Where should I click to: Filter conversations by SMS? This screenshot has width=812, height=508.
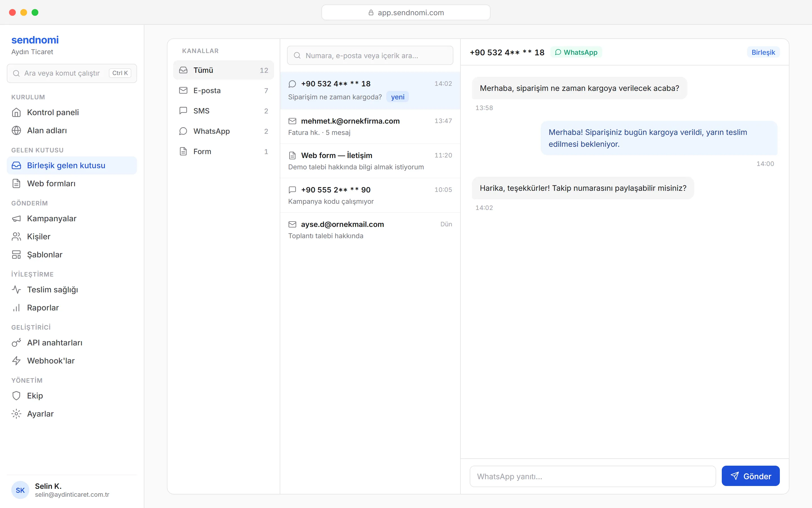224,111
